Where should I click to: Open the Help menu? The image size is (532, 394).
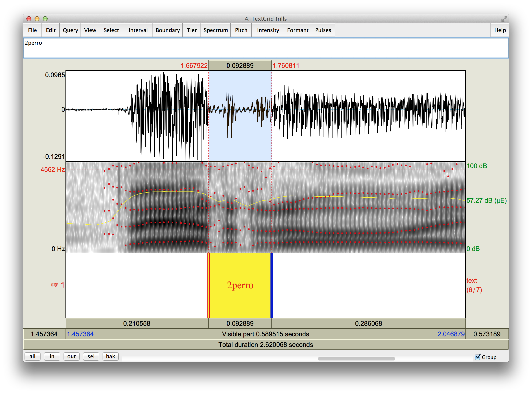pyautogui.click(x=500, y=30)
